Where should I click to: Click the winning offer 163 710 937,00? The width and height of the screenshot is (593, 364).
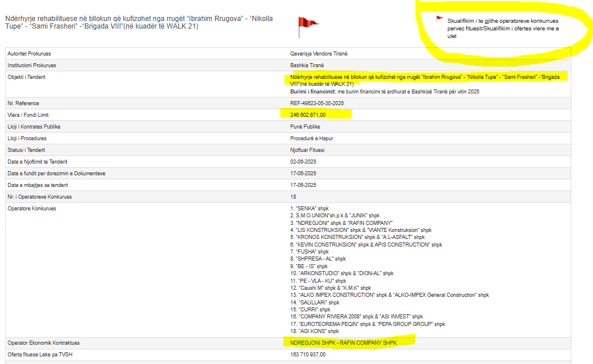(308, 355)
